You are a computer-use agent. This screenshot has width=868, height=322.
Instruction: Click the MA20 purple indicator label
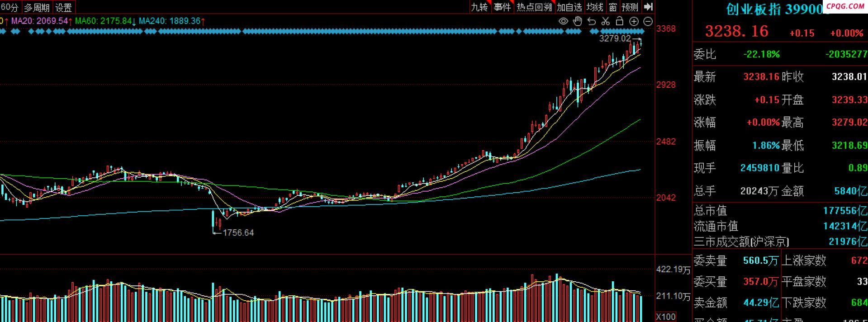40,21
